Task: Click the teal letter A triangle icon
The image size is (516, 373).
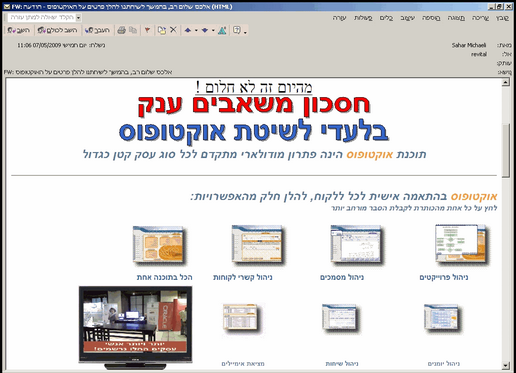Action: pos(222,30)
